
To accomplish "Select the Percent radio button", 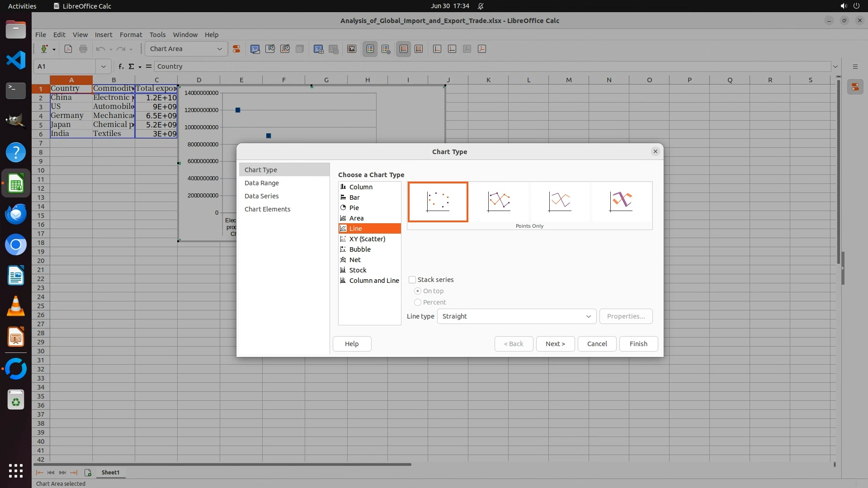I will [418, 302].
